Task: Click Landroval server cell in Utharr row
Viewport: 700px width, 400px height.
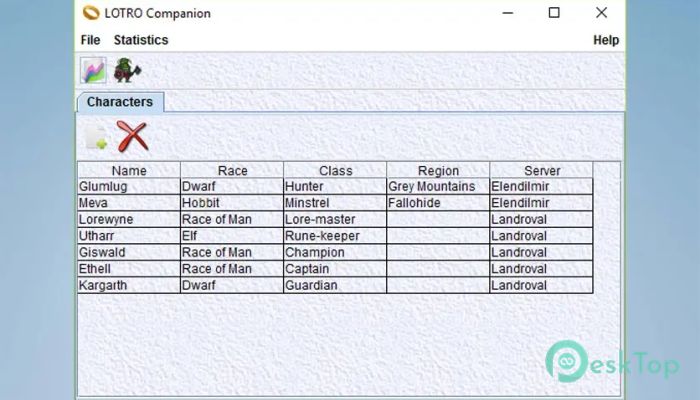Action: [x=542, y=236]
